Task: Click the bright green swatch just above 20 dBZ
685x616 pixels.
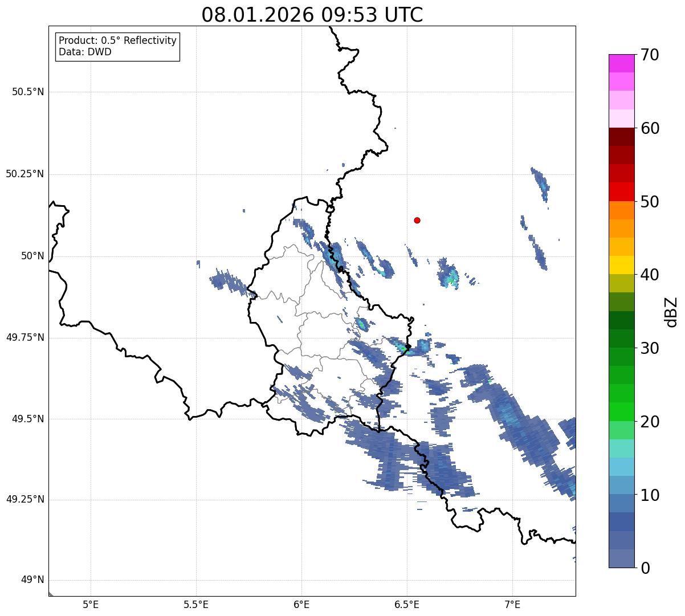Action: (x=621, y=412)
